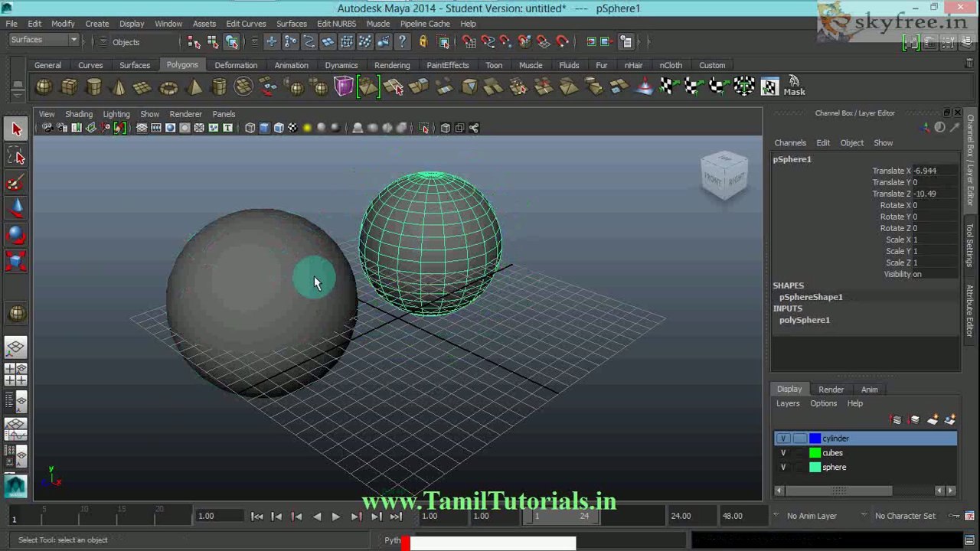Expand pSphereShape1 under SHAPES

(x=811, y=297)
